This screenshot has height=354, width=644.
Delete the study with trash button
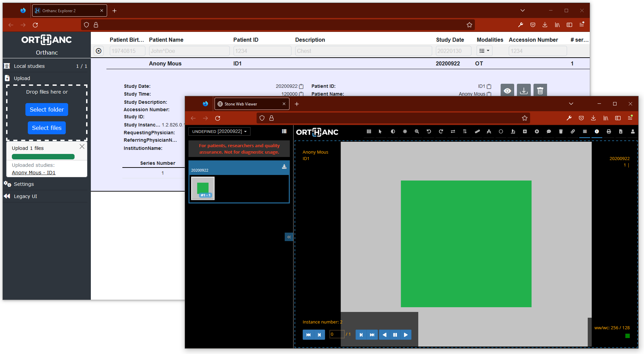pos(540,91)
